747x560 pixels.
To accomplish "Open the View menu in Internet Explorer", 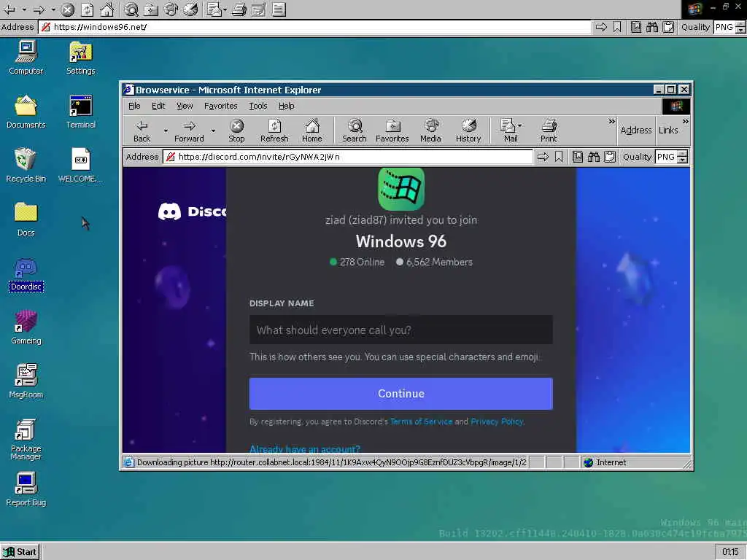I will click(x=185, y=106).
